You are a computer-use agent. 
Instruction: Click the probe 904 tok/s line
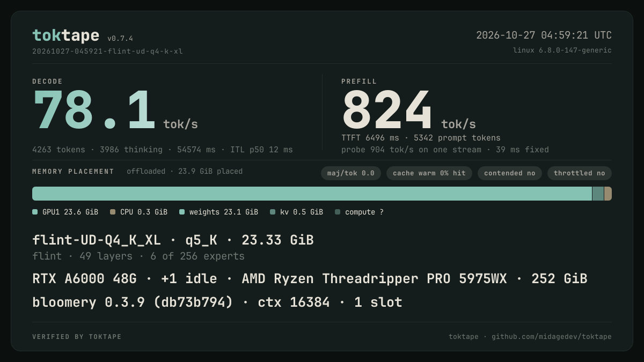point(445,150)
